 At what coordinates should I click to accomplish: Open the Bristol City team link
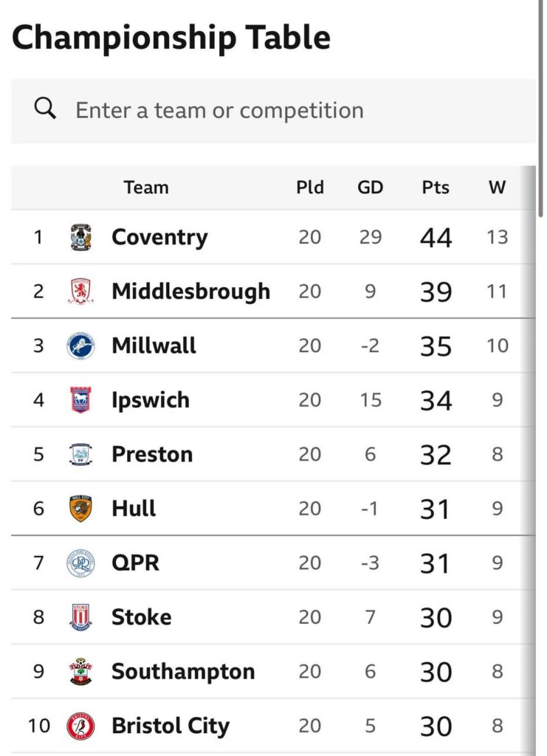[x=171, y=726]
